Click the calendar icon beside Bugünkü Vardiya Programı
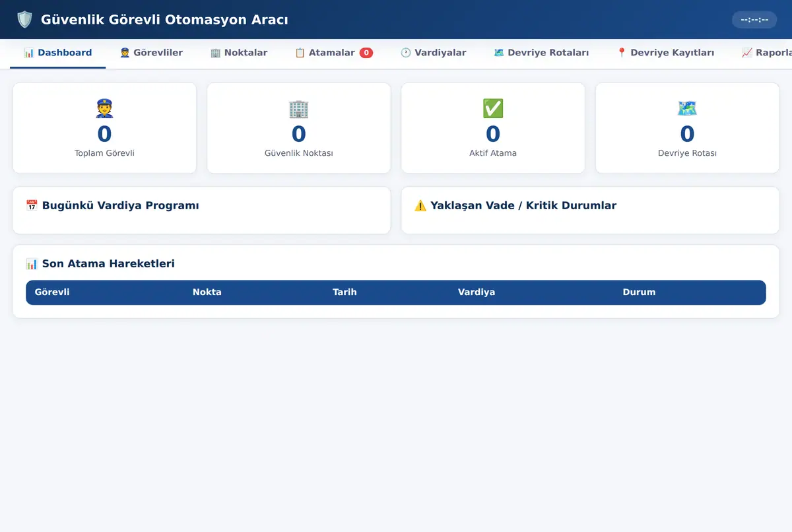The image size is (792, 532). click(x=32, y=205)
